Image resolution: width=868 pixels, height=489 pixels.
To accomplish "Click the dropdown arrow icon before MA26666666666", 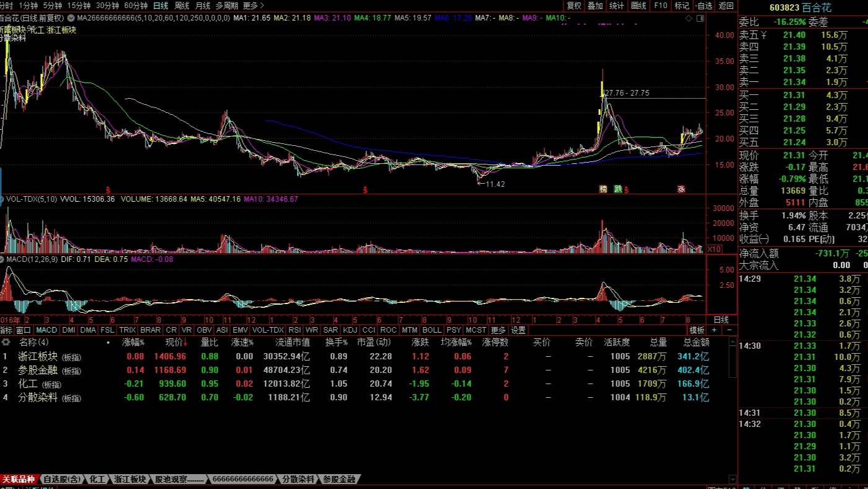I will 71,18.
